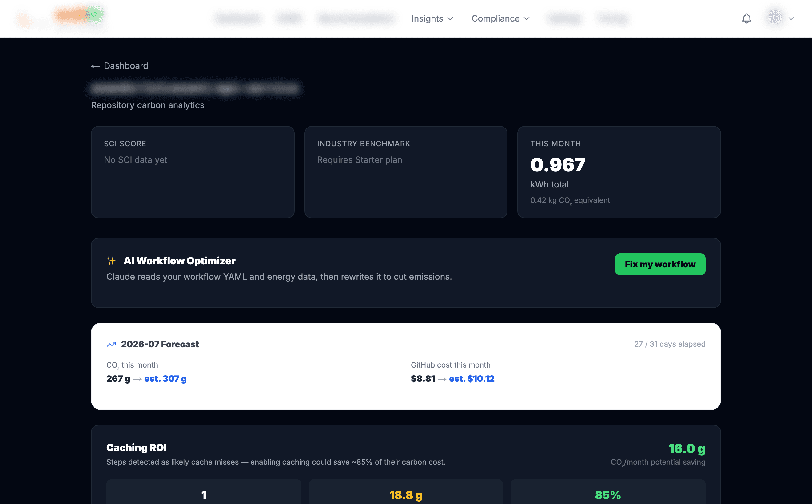The height and width of the screenshot is (504, 812).
Task: Click the 'No SCI data yet' text
Action: pyautogui.click(x=135, y=160)
